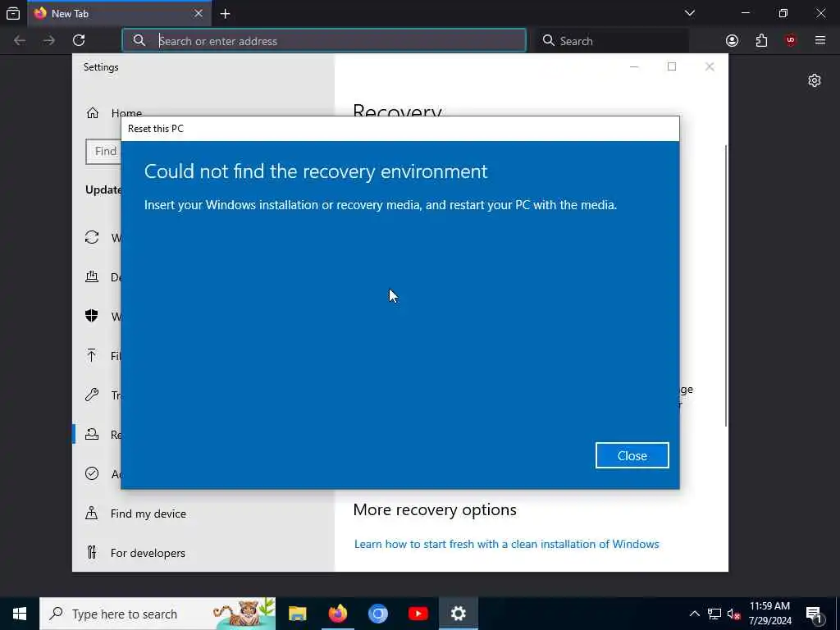The height and width of the screenshot is (630, 840).
Task: Click the Settings page vertical scrollbar
Action: [x=726, y=285]
